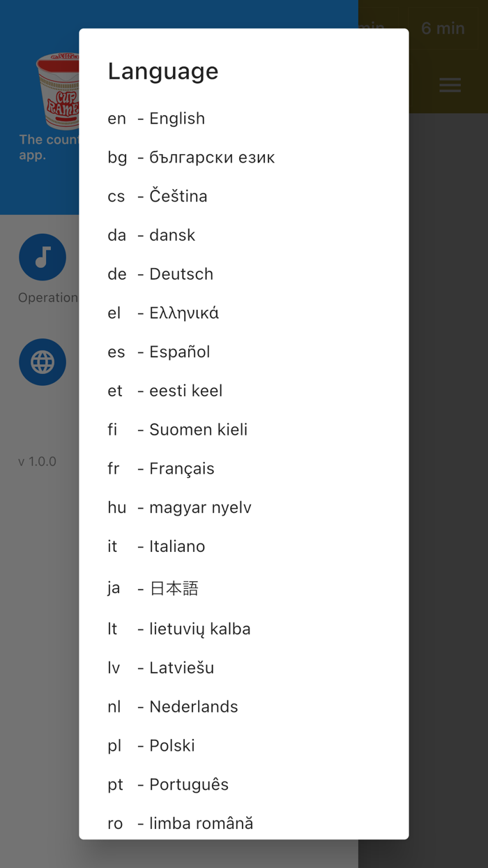Click the Cup Ramen logo image
Screen dimensions: 488x868
point(59,91)
